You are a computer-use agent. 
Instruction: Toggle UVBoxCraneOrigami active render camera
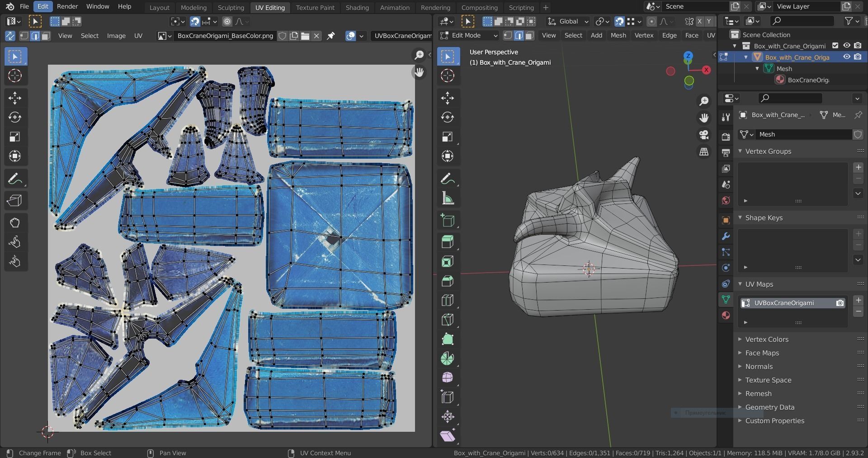point(840,303)
